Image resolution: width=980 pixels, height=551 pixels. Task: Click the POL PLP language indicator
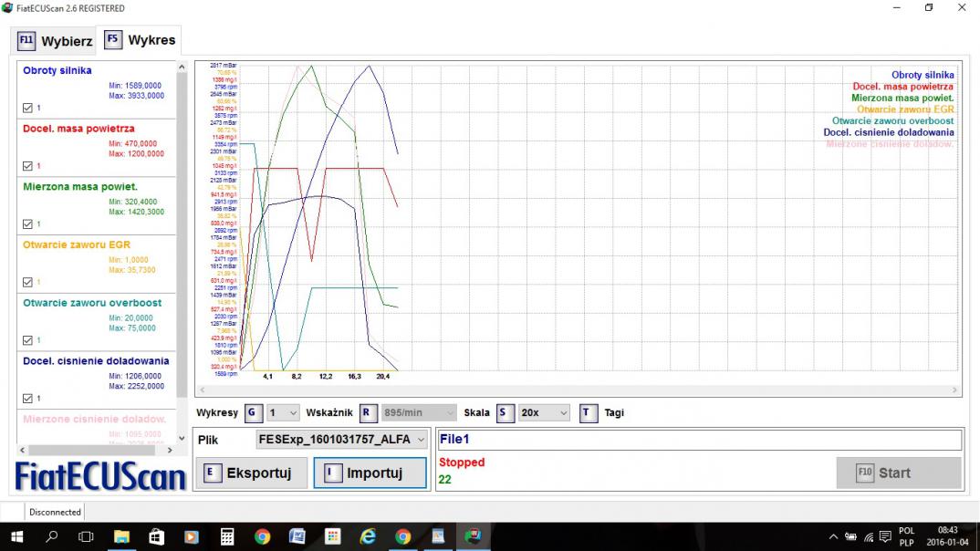(x=906, y=536)
